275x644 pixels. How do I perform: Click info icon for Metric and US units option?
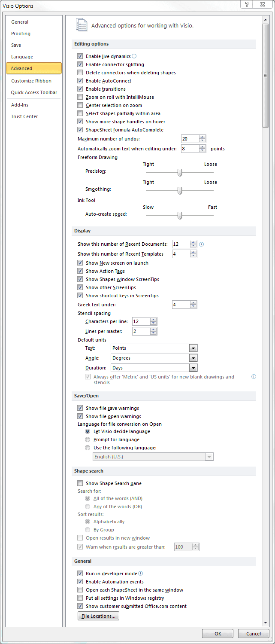pos(254,377)
